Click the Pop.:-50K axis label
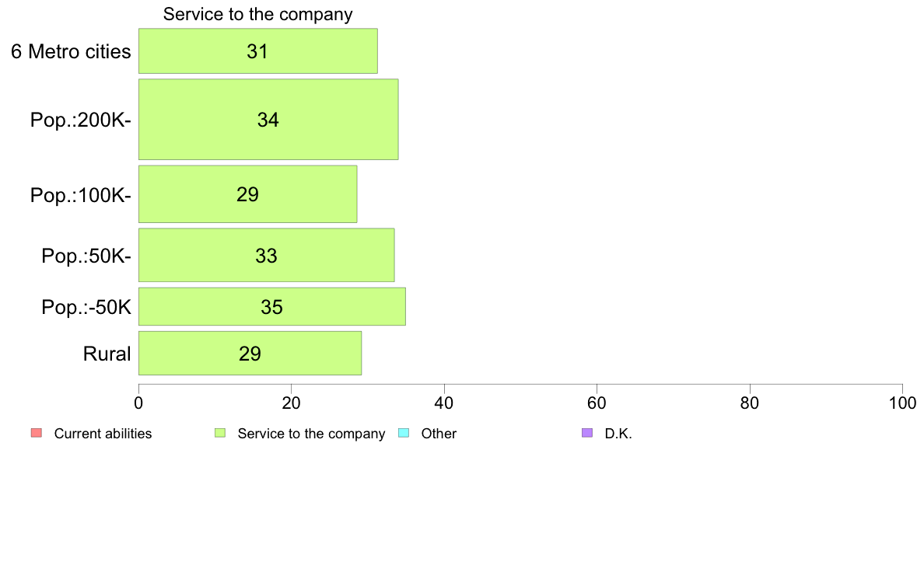 point(86,308)
